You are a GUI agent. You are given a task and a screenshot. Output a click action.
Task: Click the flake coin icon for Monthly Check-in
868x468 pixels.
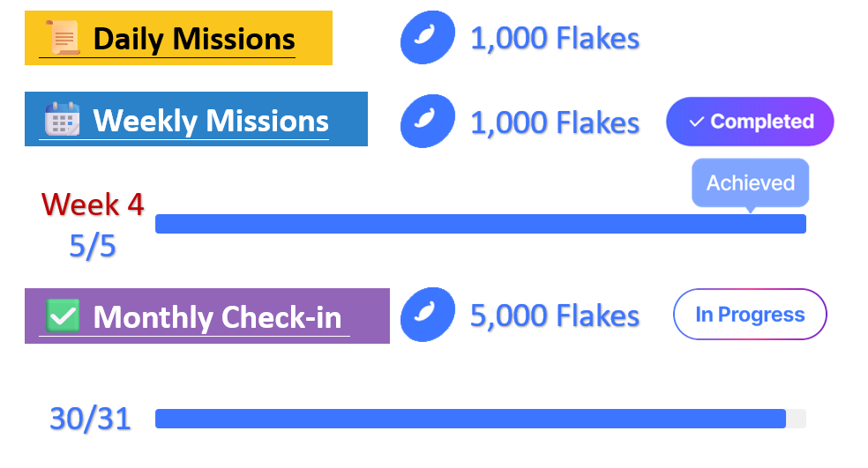click(427, 316)
